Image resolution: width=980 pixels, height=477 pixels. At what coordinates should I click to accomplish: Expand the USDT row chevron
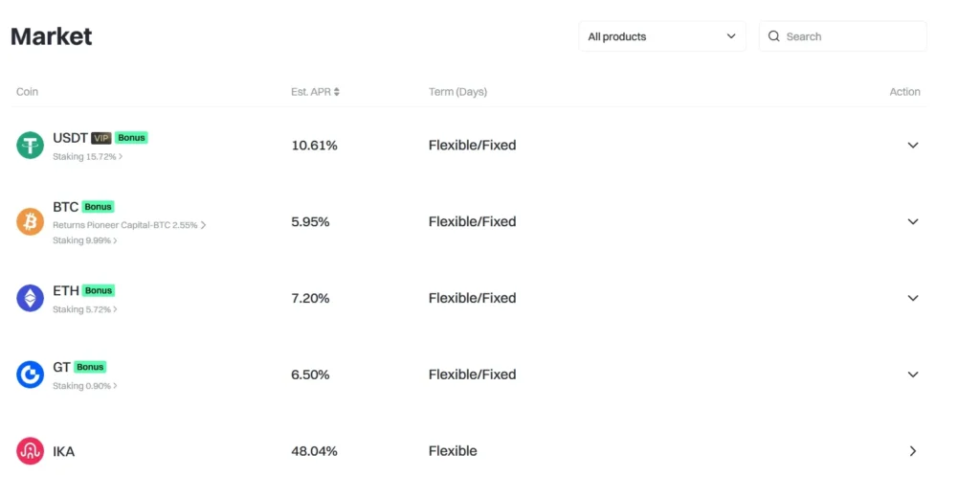point(912,146)
